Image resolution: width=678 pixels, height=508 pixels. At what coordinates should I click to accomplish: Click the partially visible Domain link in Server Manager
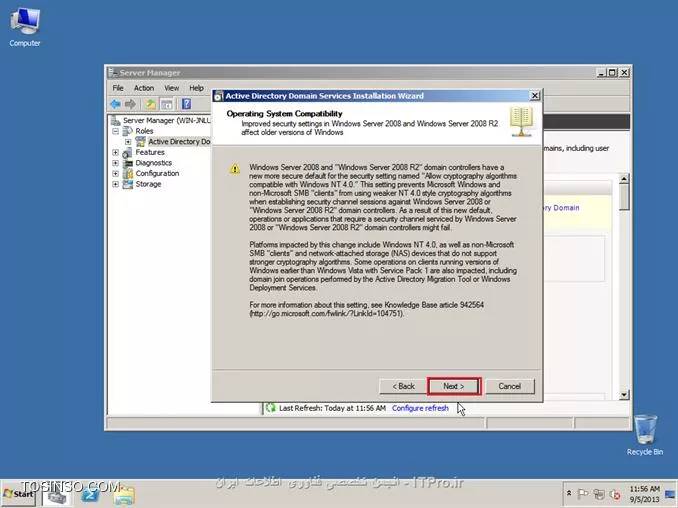pos(561,208)
